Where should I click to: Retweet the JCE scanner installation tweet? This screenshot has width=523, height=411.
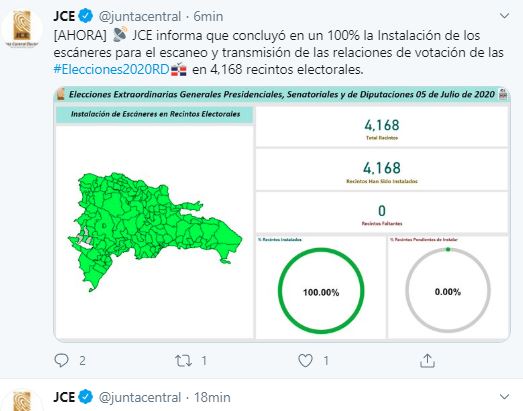[x=183, y=361]
